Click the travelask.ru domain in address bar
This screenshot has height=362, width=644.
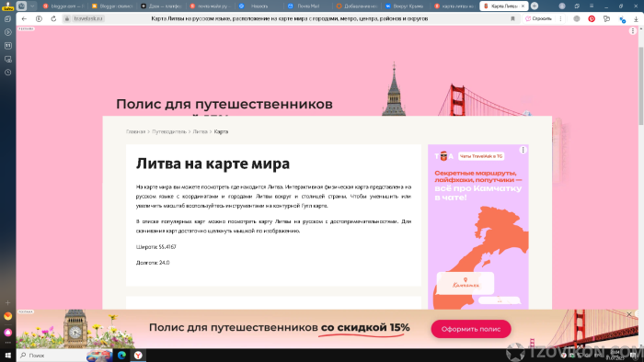click(x=88, y=19)
